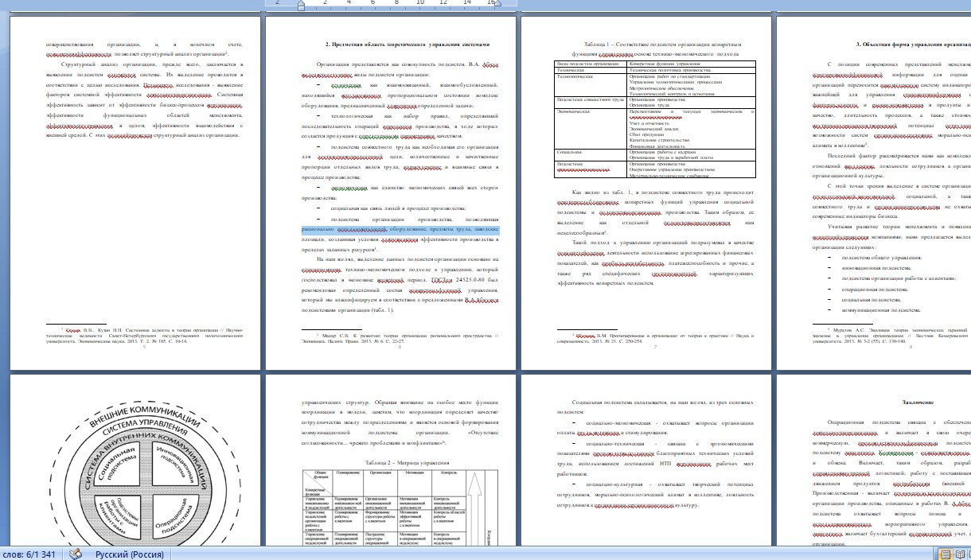Click the bullet "коммуникационная подсистема."

pyautogui.click(x=880, y=309)
